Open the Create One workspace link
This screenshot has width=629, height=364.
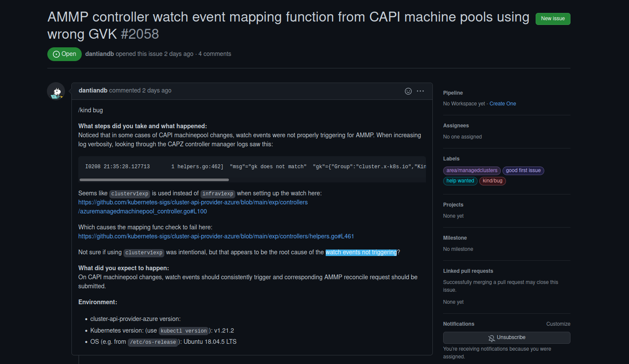pos(503,104)
